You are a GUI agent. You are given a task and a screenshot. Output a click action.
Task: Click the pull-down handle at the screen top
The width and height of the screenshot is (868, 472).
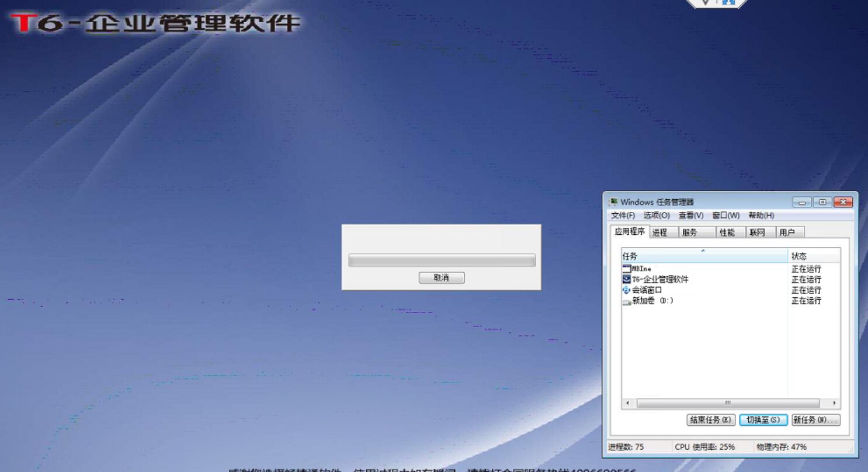point(717,3)
